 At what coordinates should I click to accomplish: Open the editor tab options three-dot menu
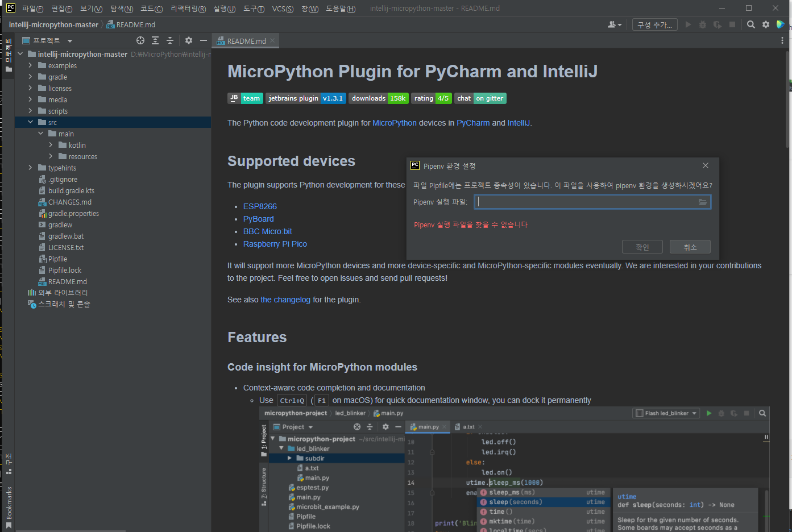click(782, 40)
